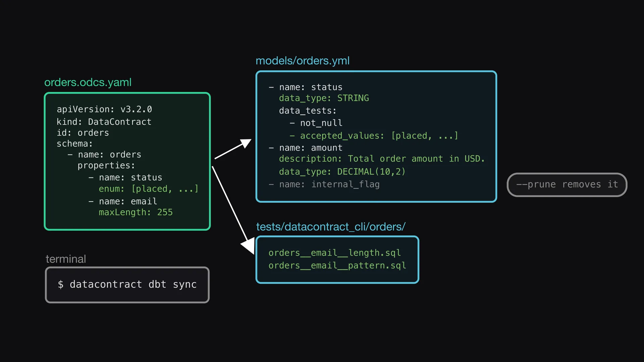The height and width of the screenshot is (362, 644).
Task: Click the 'properties:' line
Action: point(106,166)
